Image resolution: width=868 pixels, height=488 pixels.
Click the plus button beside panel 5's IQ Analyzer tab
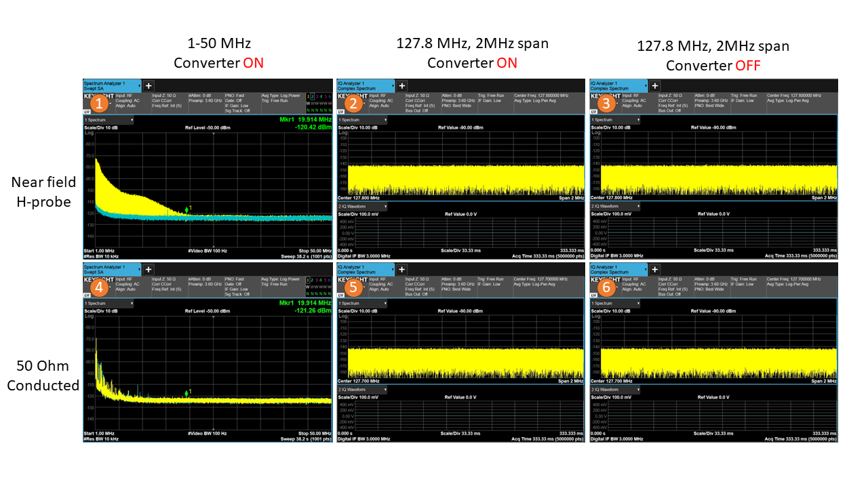tap(402, 269)
